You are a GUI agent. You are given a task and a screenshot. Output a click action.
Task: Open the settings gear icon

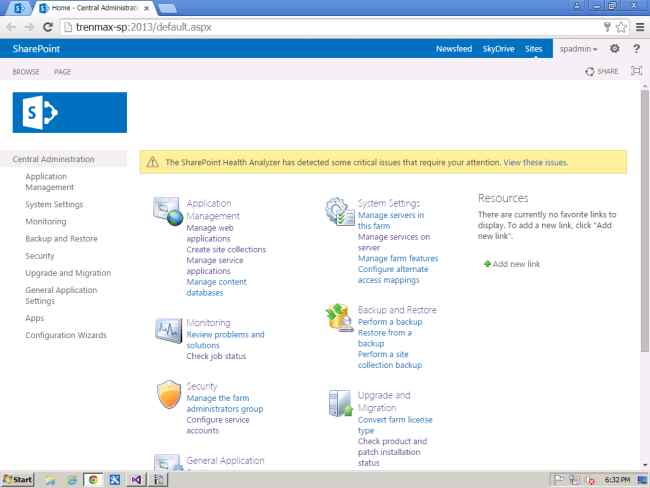614,49
